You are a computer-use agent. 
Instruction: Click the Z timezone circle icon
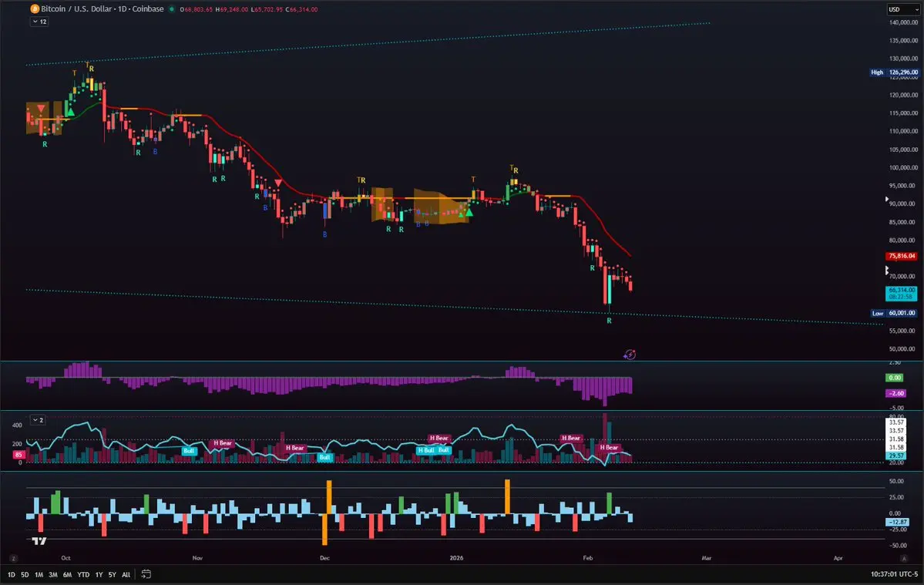(x=13, y=558)
